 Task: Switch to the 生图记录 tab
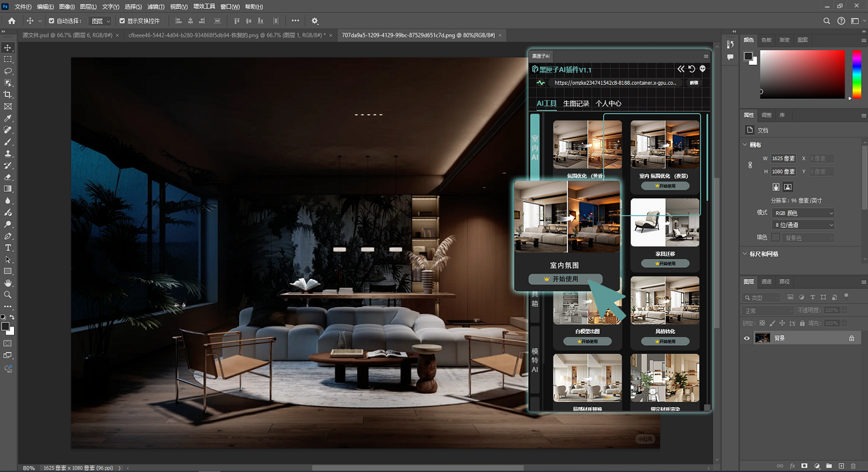(576, 103)
